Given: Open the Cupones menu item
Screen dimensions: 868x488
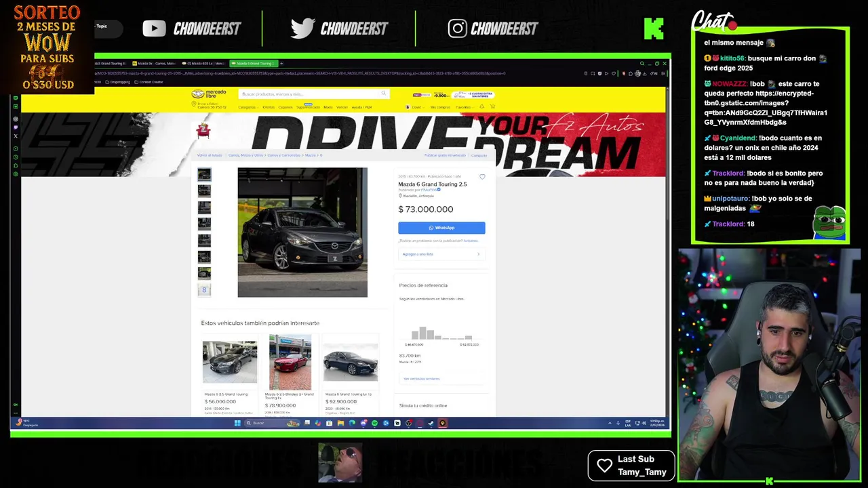Looking at the screenshot, I should (x=285, y=107).
